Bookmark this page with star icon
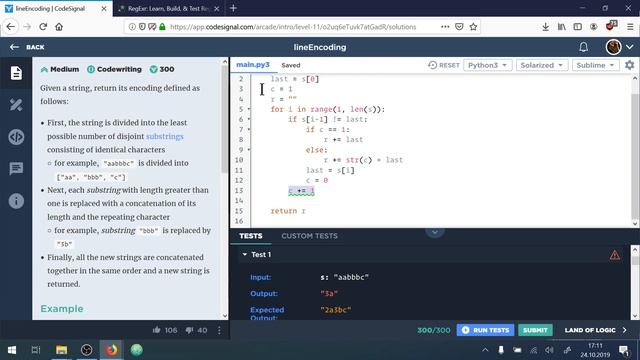The width and height of the screenshot is (640, 360). [x=473, y=27]
